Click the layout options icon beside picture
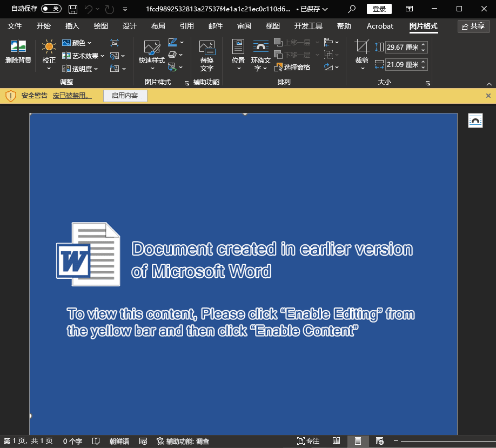 tap(475, 121)
